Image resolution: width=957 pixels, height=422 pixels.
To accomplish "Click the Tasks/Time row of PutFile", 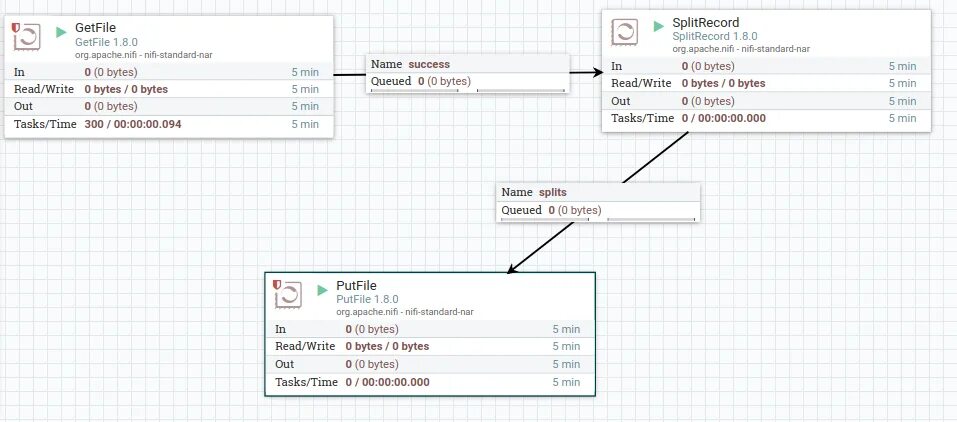I will tap(430, 382).
